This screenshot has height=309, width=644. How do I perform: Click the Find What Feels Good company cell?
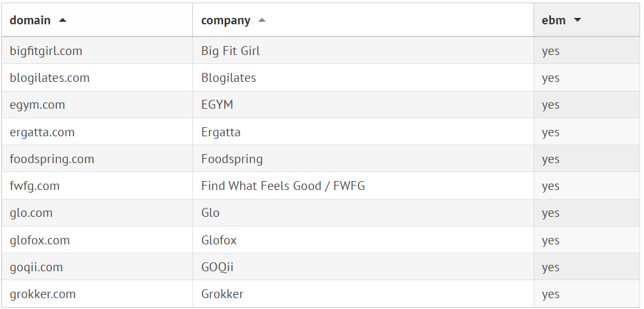point(283,186)
